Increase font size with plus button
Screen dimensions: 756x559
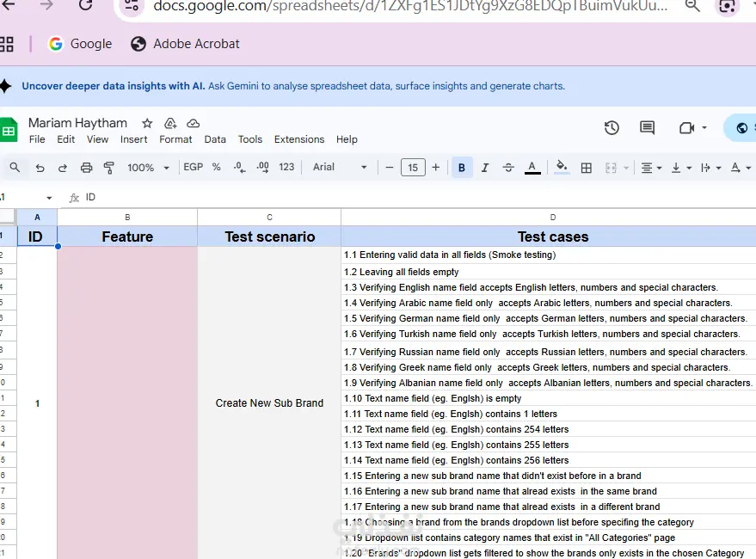point(436,168)
